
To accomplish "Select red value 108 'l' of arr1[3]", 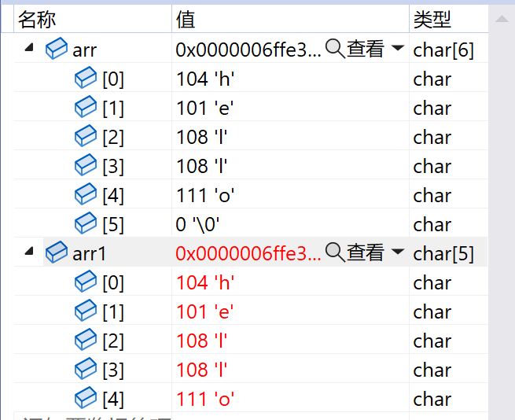I will point(201,370).
